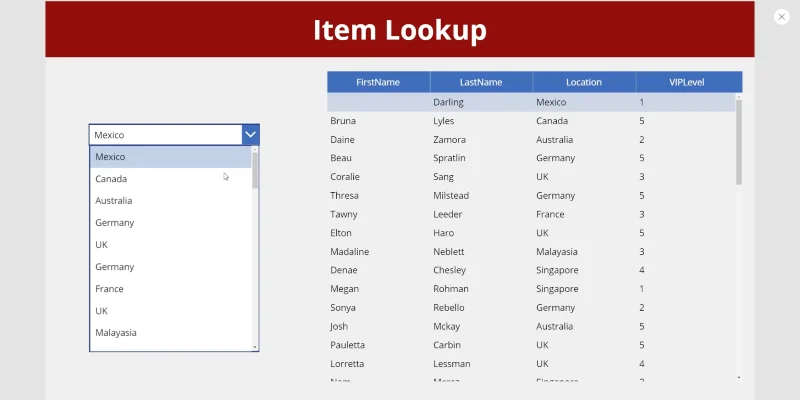Screen dimensions: 800x400
Task: Select Malayasia from the dropdown list
Action: [x=170, y=333]
